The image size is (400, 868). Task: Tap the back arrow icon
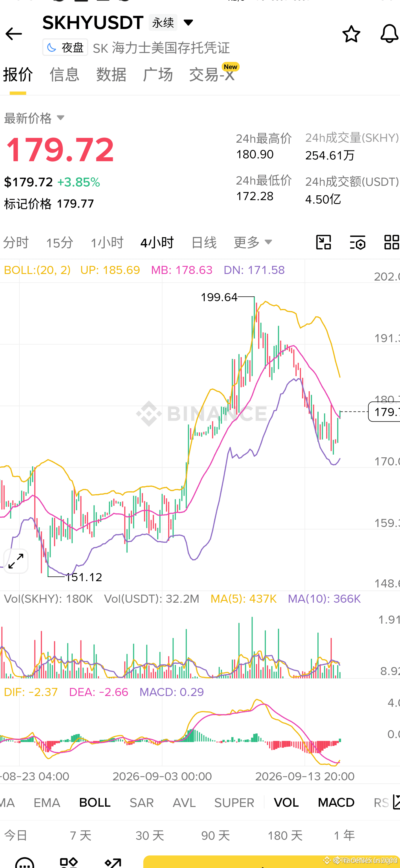[14, 34]
